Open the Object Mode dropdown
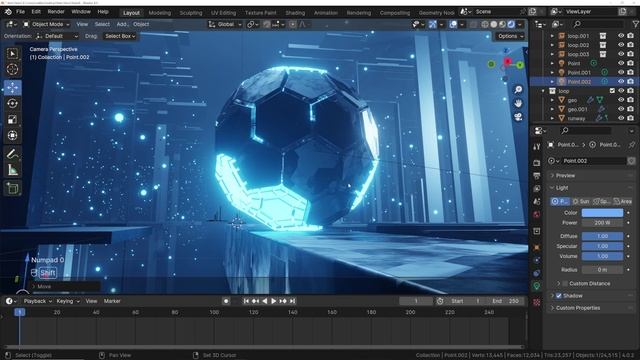This screenshot has width=640, height=360. (x=46, y=24)
